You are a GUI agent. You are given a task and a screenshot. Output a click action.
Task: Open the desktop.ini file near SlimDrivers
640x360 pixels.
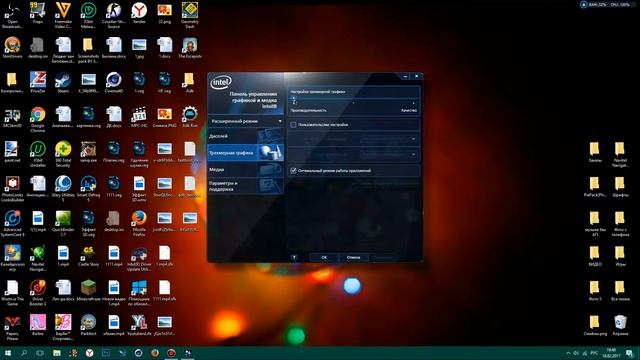click(x=38, y=48)
